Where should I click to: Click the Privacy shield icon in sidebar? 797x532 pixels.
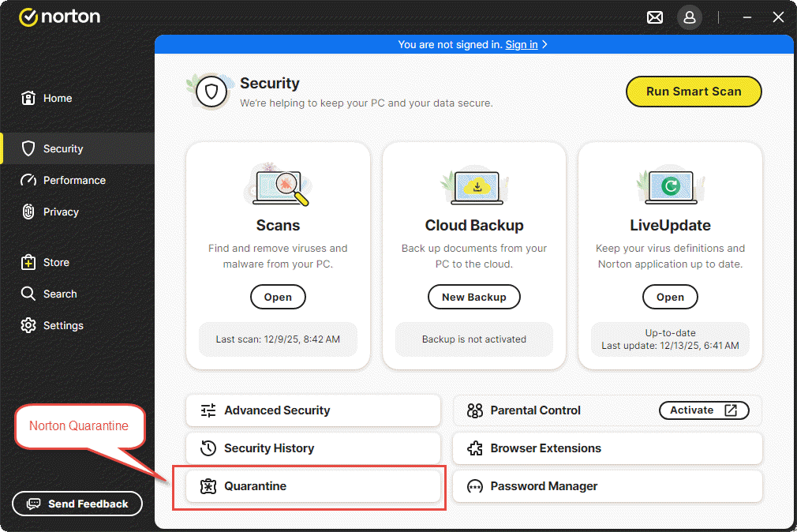[x=29, y=212]
